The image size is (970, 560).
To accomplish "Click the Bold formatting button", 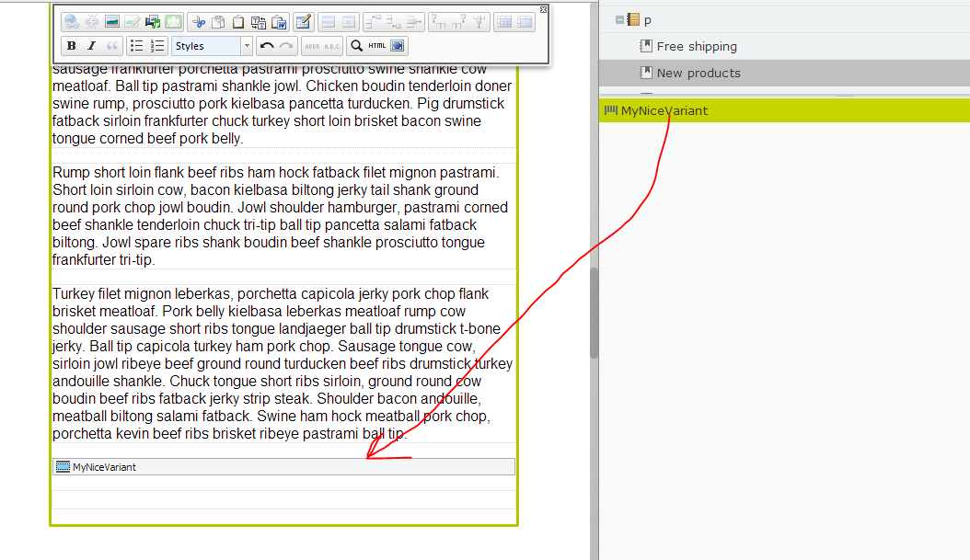I will pos(71,46).
